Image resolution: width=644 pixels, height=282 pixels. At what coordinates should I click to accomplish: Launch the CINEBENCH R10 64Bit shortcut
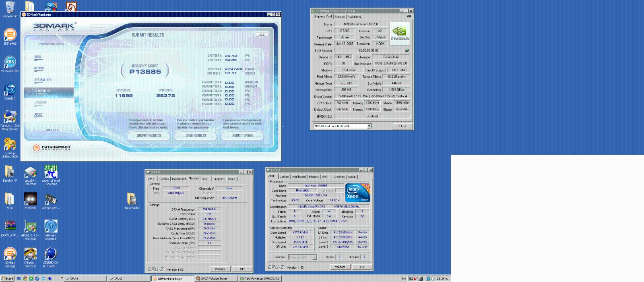tap(51, 257)
